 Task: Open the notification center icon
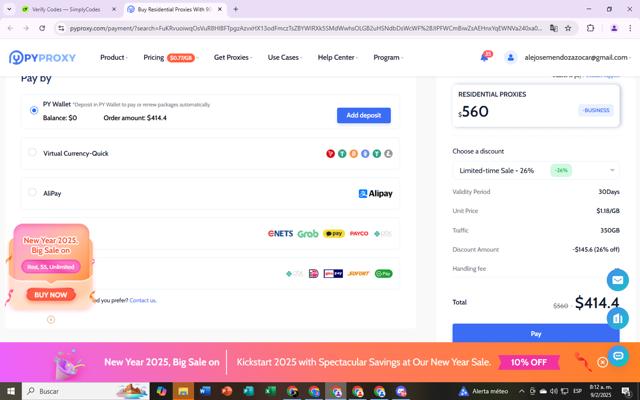tap(626, 391)
